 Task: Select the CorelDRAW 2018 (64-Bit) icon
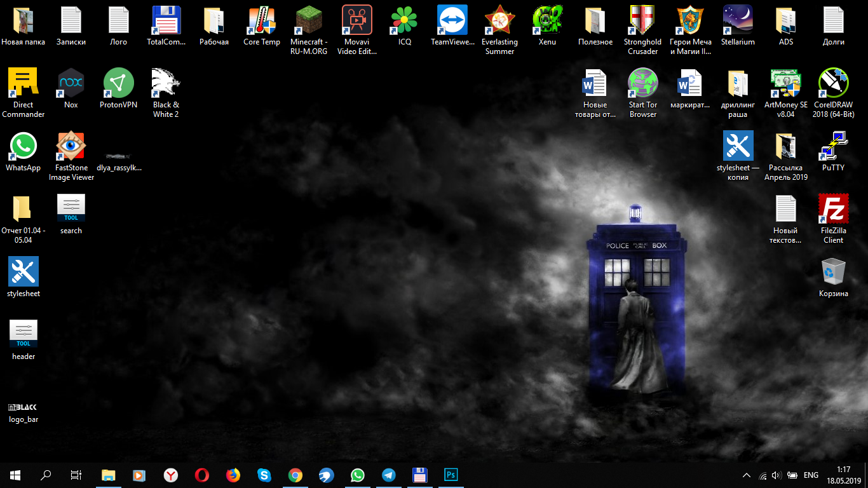(x=834, y=83)
